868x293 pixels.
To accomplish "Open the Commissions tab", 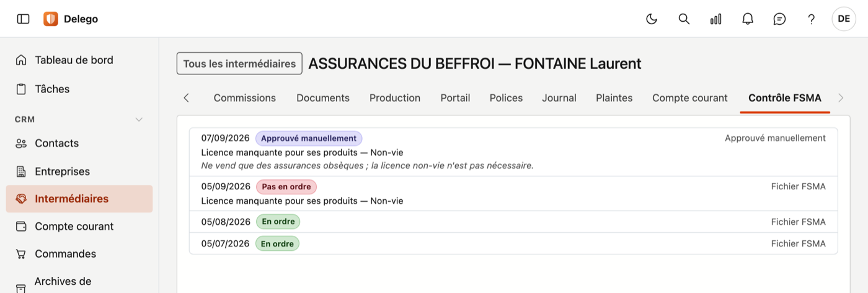I will click(x=245, y=98).
